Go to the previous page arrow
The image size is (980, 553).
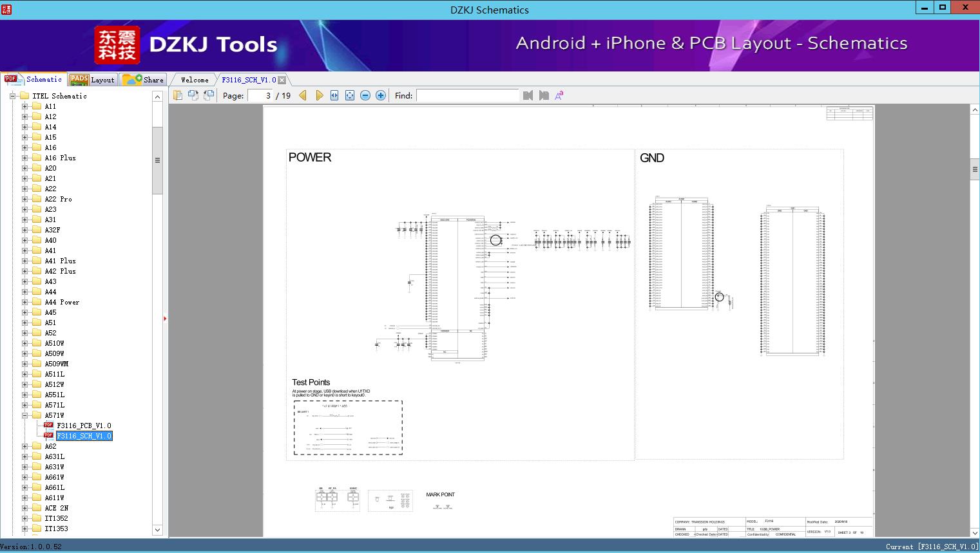pyautogui.click(x=303, y=95)
